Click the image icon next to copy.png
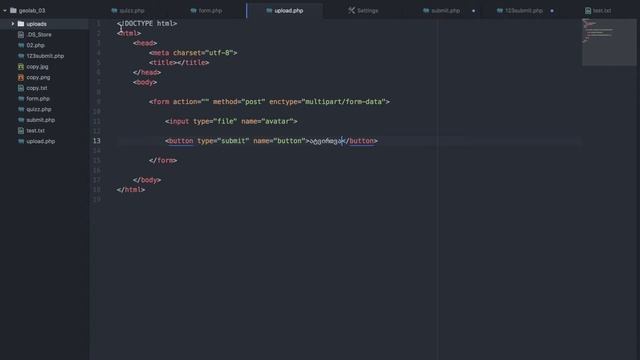 pyautogui.click(x=21, y=77)
